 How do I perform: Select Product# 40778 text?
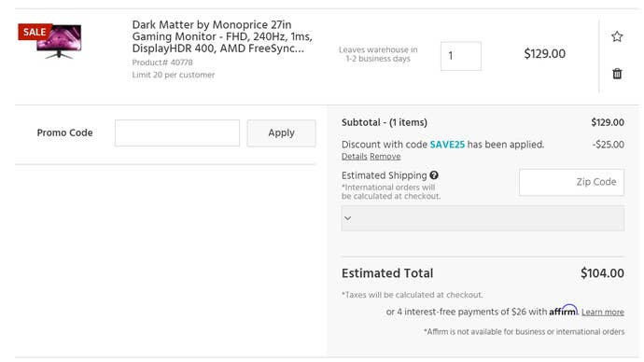click(x=162, y=63)
